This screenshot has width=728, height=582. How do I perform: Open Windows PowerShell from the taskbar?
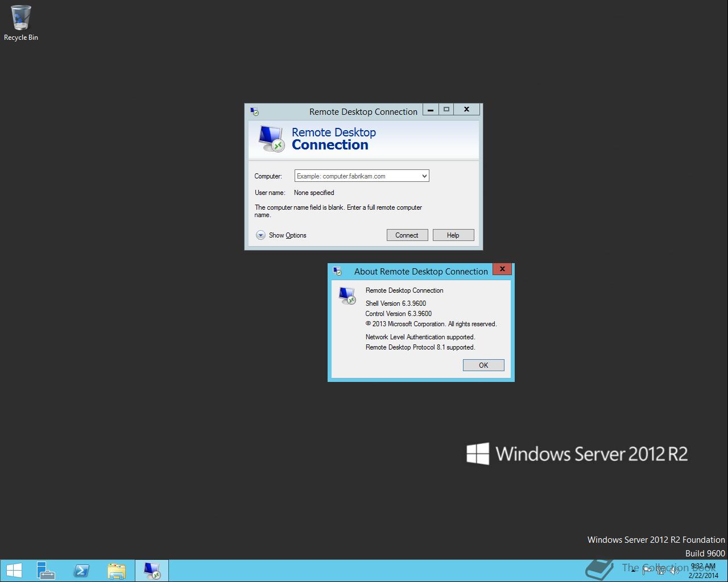(81, 571)
